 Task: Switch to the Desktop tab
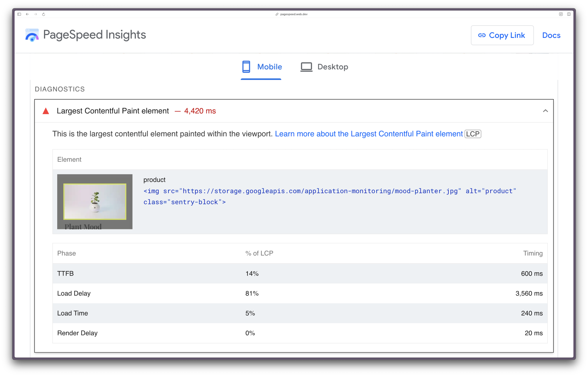tap(333, 67)
